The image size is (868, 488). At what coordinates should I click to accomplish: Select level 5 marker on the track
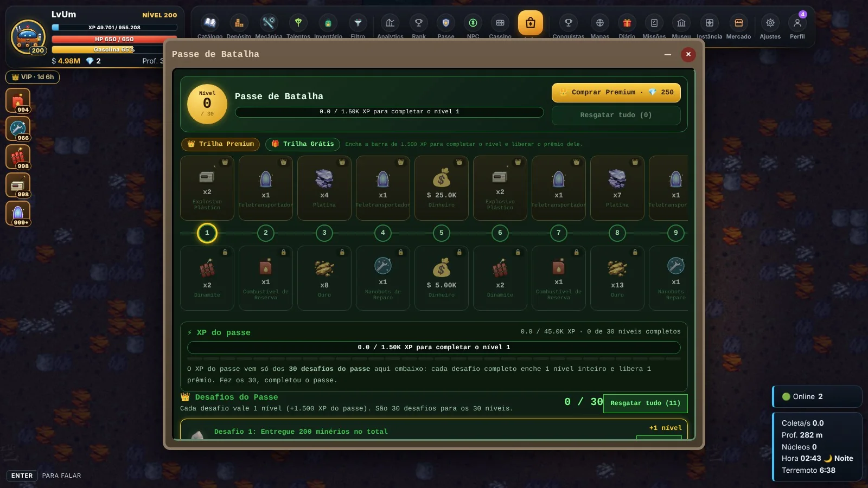point(442,233)
